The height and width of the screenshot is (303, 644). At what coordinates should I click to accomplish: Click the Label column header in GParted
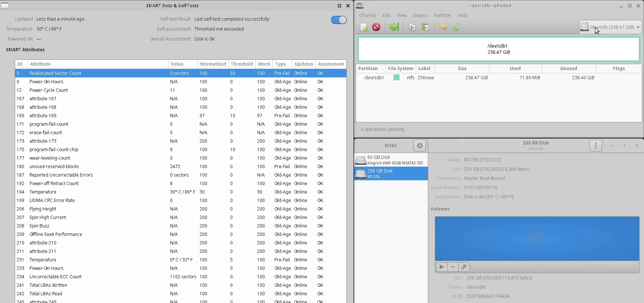[425, 69]
